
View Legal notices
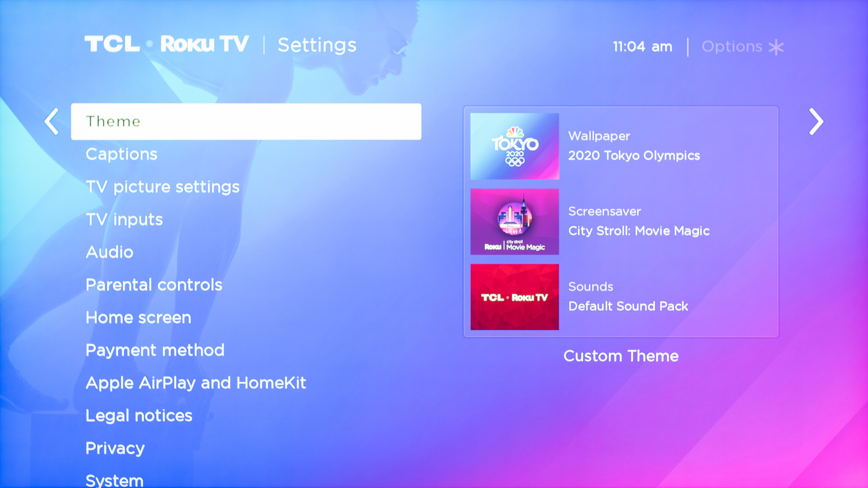tap(139, 416)
